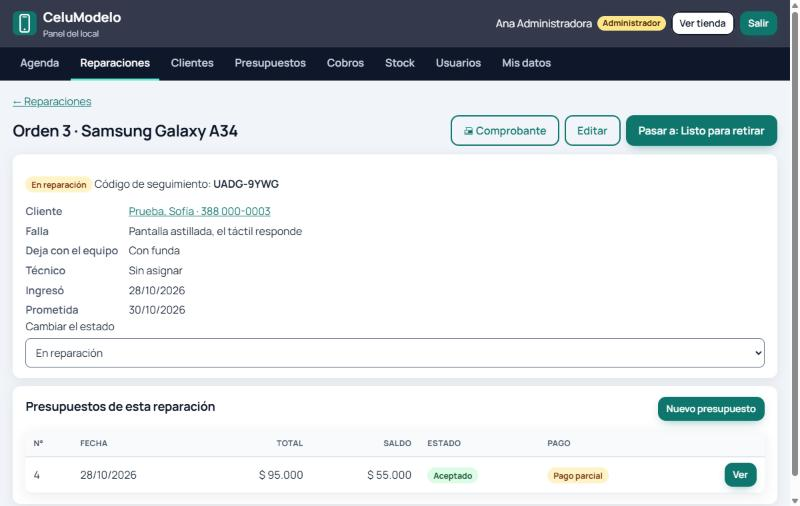Click the Pantalla astillada fault description
800x506 pixels.
pyautogui.click(x=215, y=232)
